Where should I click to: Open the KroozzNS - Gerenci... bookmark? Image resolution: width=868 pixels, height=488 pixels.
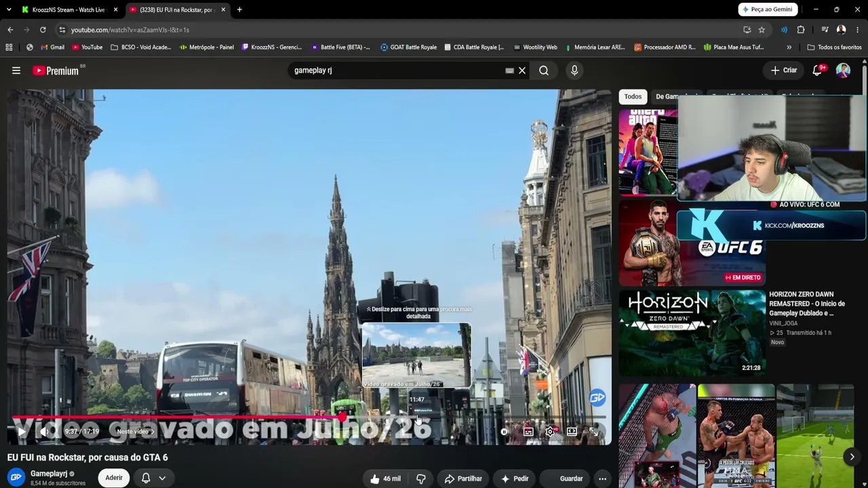coord(271,47)
